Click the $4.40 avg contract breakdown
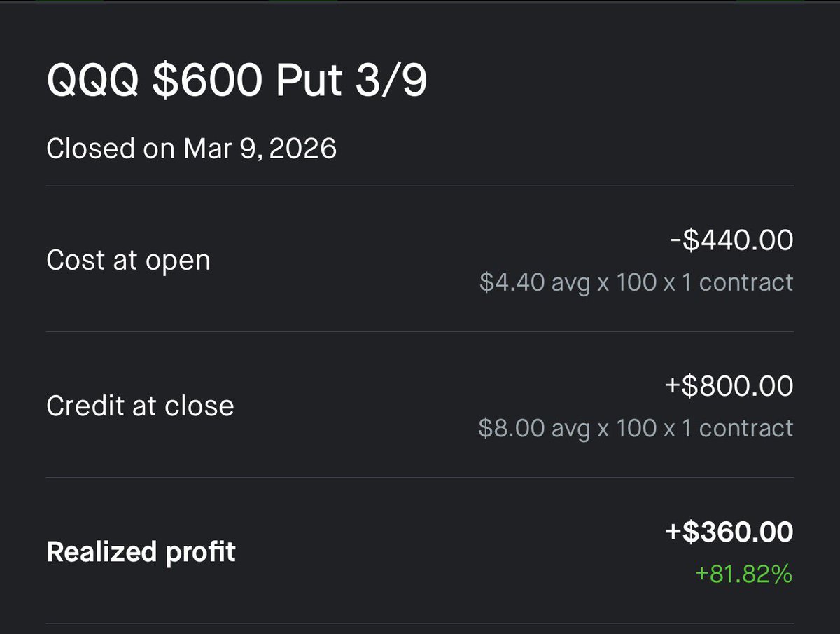Screen dimensions: 840x634 pos(636,282)
